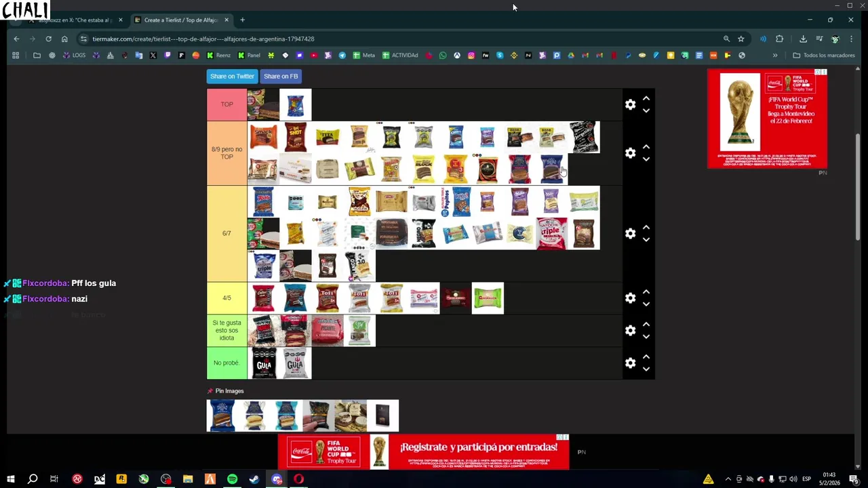
Task: Select the Smack alfajor in 8/9 tier
Action: tap(263, 137)
